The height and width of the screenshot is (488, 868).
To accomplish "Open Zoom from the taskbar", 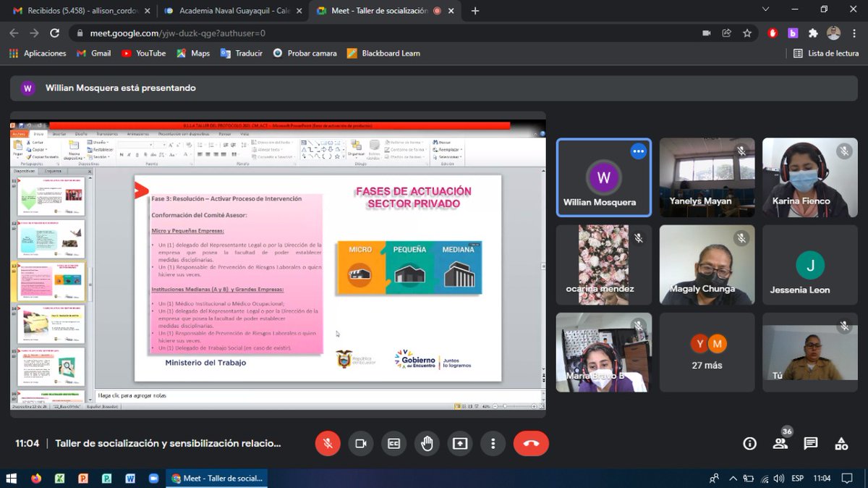I will 153,479.
